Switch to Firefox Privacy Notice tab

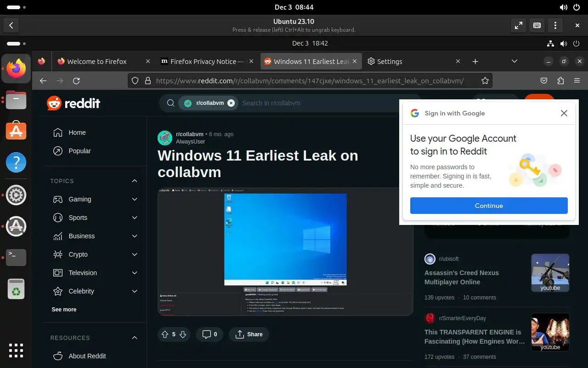coord(208,61)
